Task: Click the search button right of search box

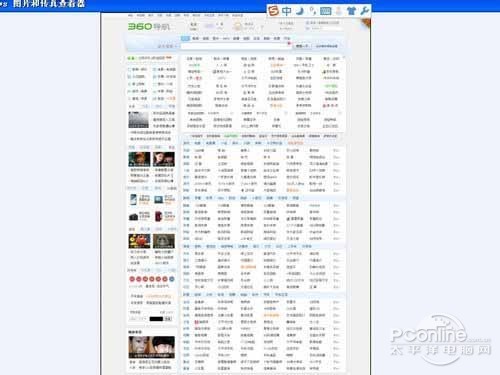Action: pos(302,46)
